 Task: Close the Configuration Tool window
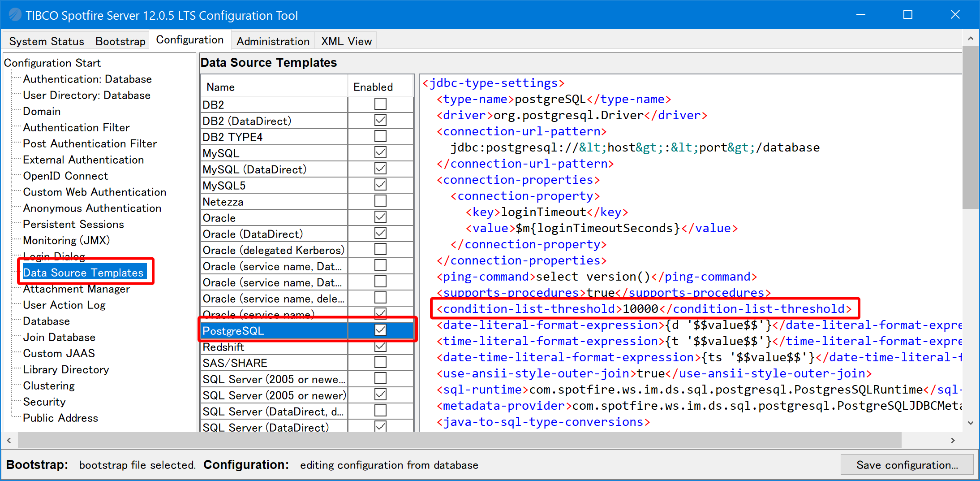(955, 14)
